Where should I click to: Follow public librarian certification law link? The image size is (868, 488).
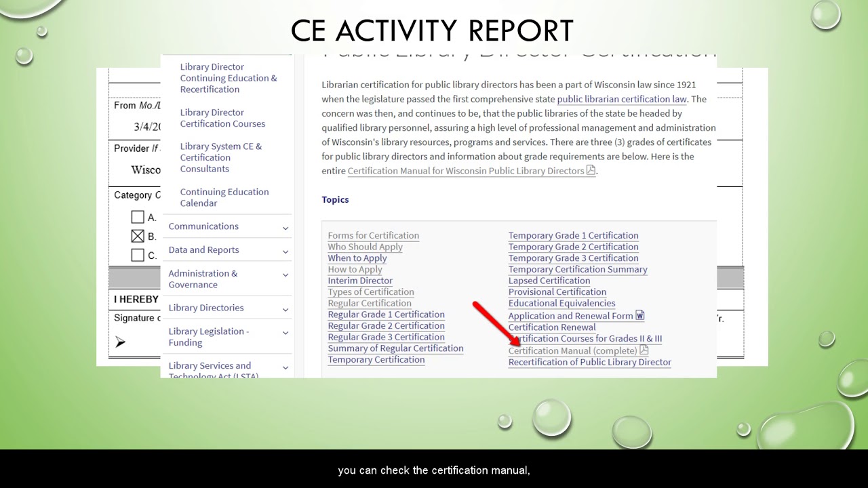(622, 99)
